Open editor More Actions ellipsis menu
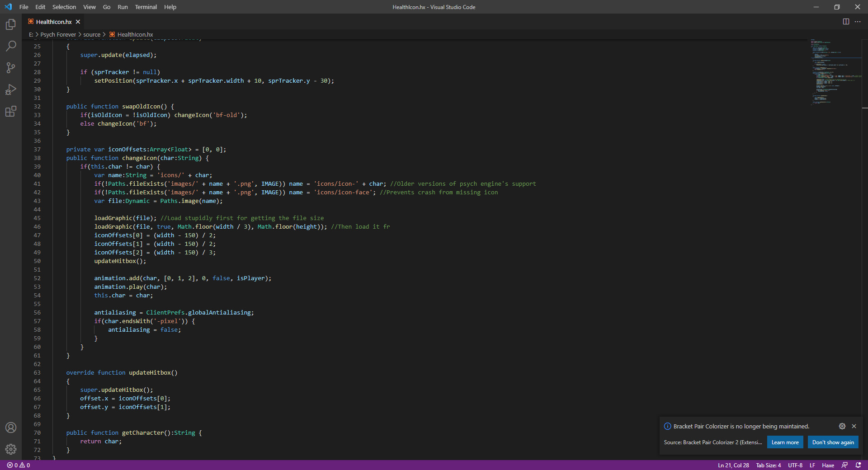The width and height of the screenshot is (868, 470). 858,22
